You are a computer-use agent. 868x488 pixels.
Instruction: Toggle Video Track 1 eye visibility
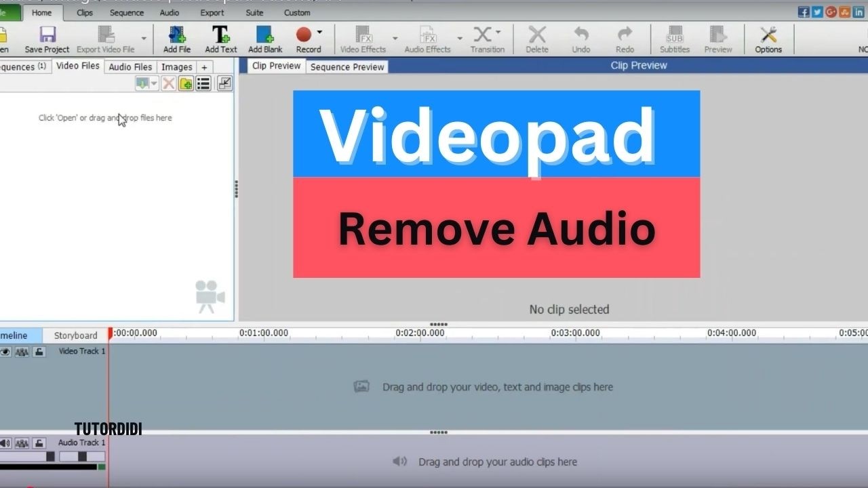click(5, 351)
